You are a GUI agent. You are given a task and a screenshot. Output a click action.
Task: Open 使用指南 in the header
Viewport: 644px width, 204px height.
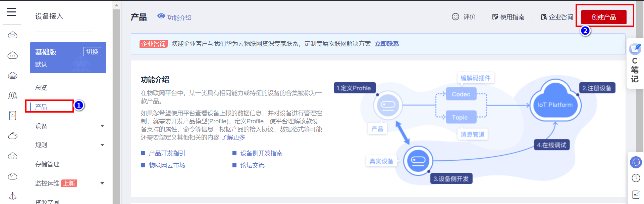(x=508, y=17)
